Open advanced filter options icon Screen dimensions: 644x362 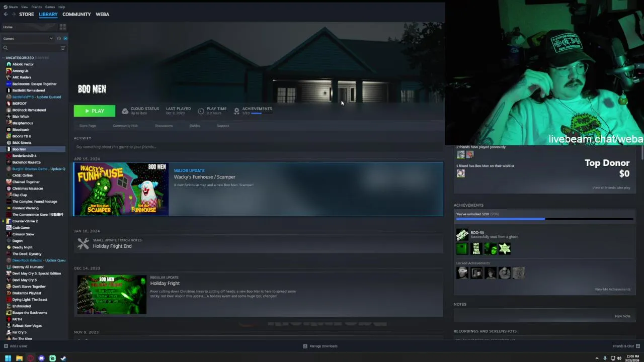[x=63, y=48]
